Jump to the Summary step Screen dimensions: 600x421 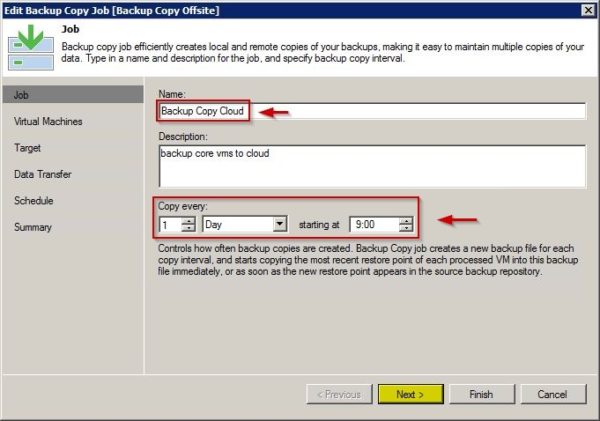(33, 227)
